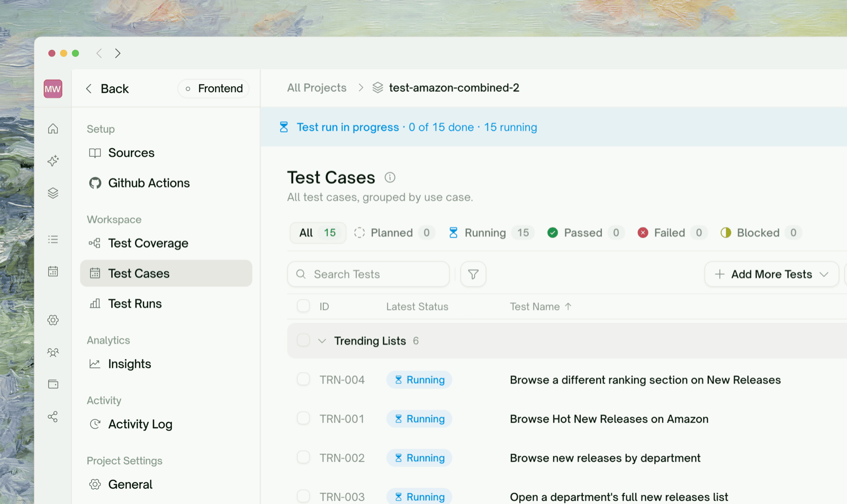
Task: Filter by Passed status tab
Action: click(x=585, y=233)
